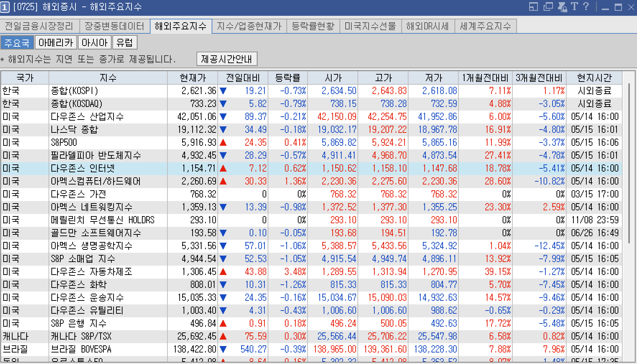Click the 현재가 column header

193,78
